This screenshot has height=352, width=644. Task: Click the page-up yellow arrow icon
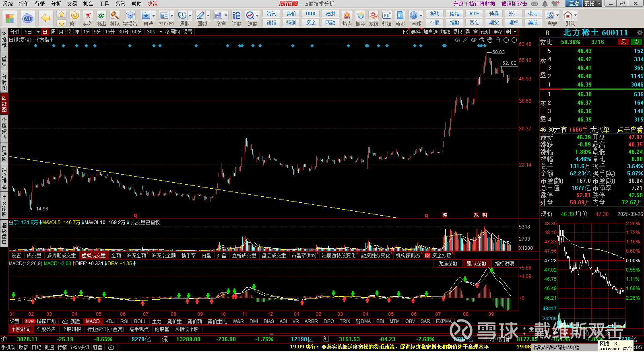62,14
